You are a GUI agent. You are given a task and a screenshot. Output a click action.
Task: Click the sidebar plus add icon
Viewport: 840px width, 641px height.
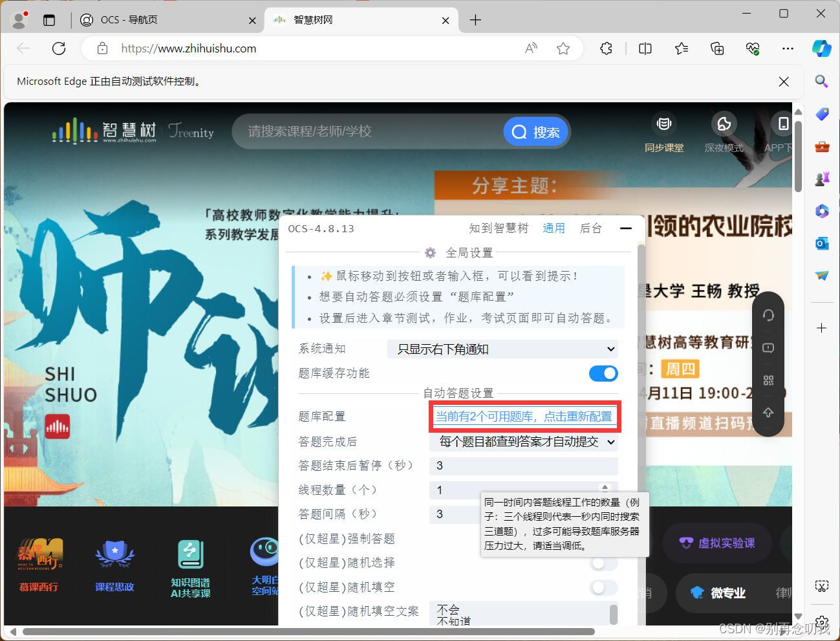click(x=822, y=328)
